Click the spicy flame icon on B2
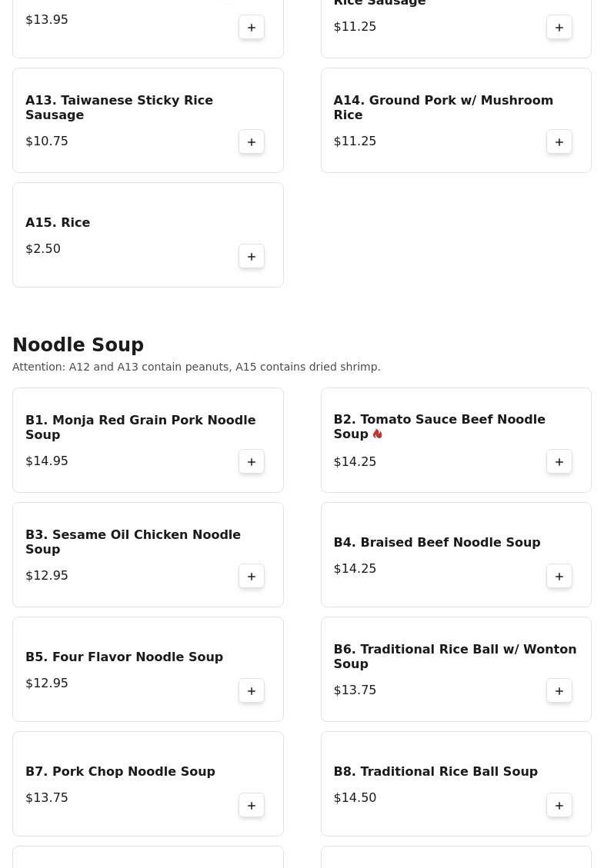 377,434
